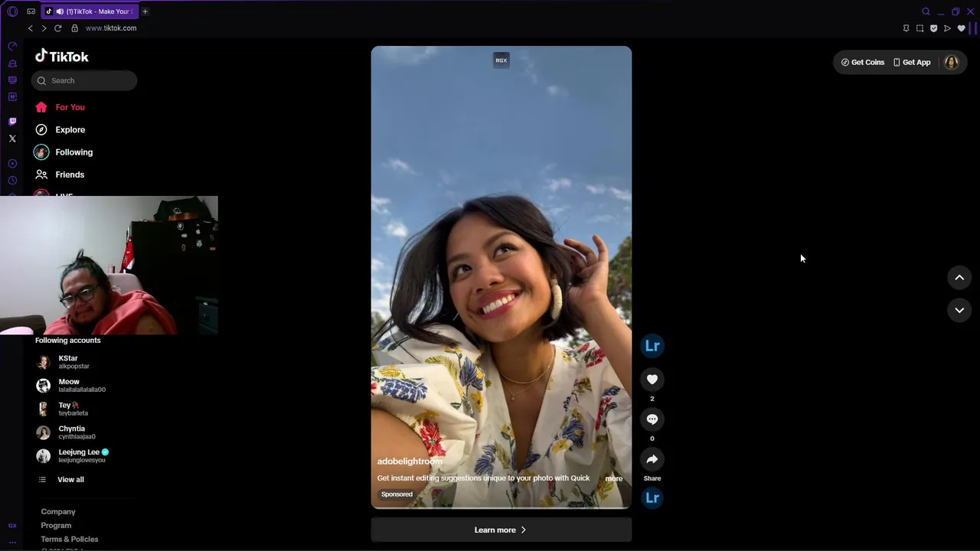
Task: Open comments on the video
Action: pyautogui.click(x=652, y=419)
